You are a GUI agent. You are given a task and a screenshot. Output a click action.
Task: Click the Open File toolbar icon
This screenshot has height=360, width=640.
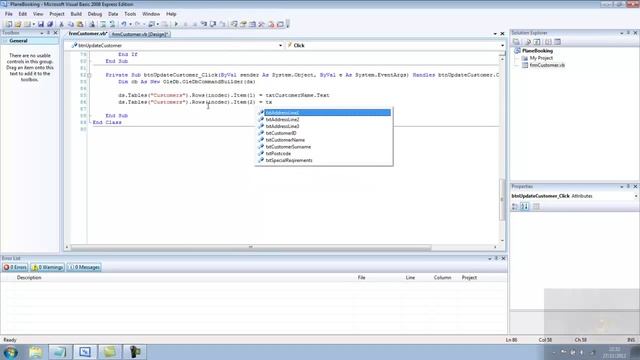(x=18, y=24)
